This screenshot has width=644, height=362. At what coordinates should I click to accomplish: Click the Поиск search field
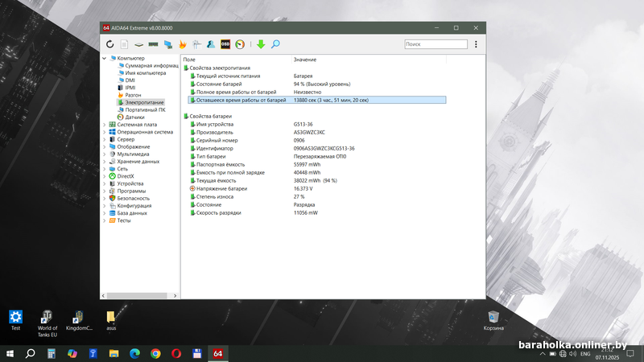point(435,44)
